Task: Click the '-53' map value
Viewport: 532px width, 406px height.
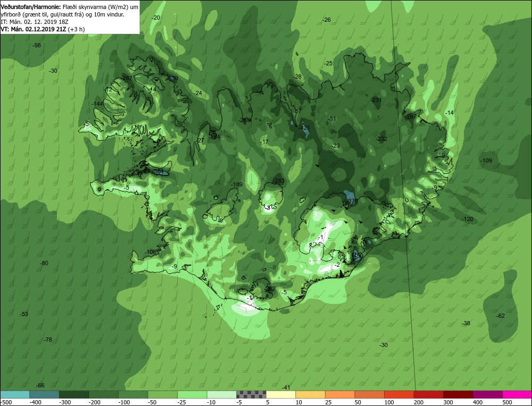Action: point(24,314)
